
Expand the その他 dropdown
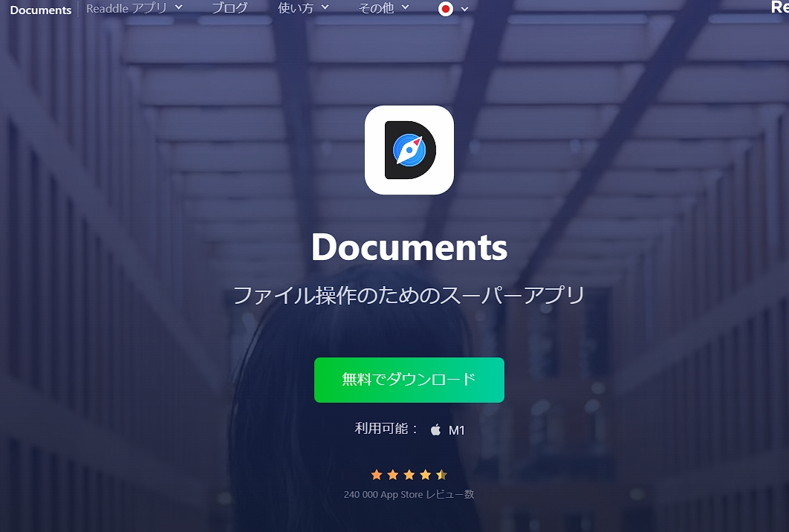(x=384, y=8)
